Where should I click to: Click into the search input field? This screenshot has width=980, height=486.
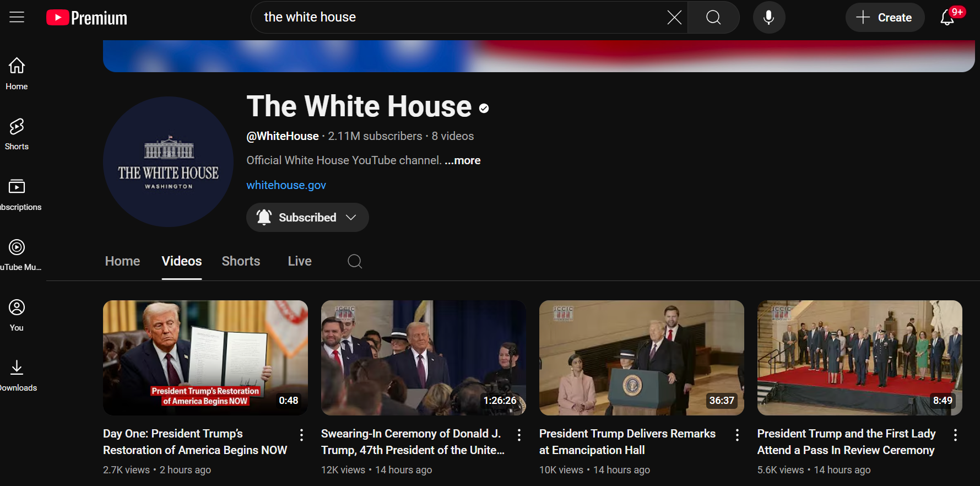pyautogui.click(x=457, y=18)
